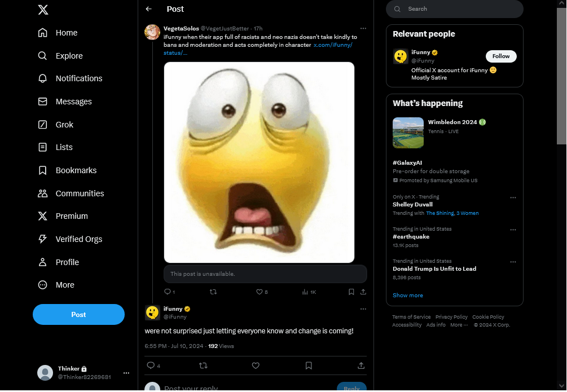Viewport: 567px width, 392px height.
Task: Open more options for the Shelley Duvall trend
Action: (x=513, y=198)
